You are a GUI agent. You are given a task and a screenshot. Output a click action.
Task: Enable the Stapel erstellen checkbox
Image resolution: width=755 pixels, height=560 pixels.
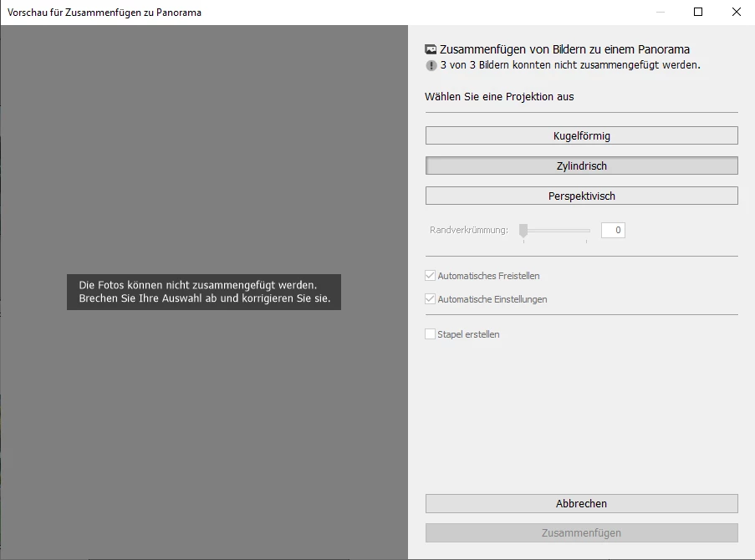(x=430, y=334)
